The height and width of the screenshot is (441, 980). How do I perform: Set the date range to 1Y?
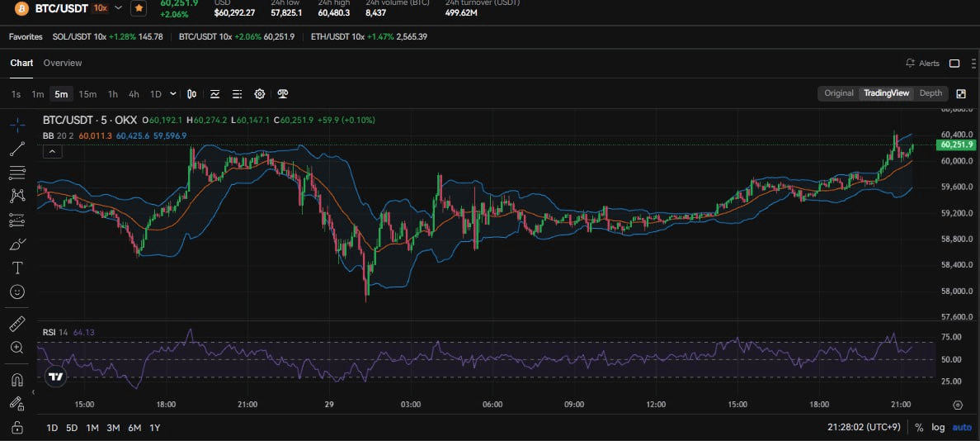[x=154, y=428]
